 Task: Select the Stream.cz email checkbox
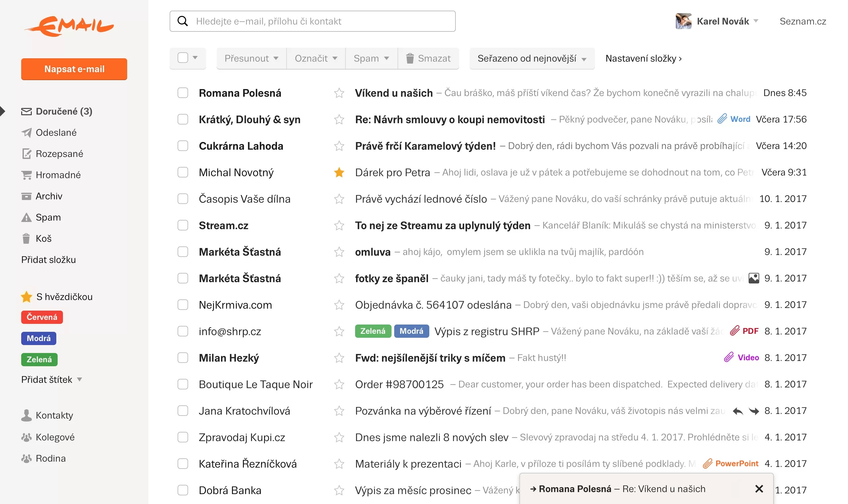(183, 225)
